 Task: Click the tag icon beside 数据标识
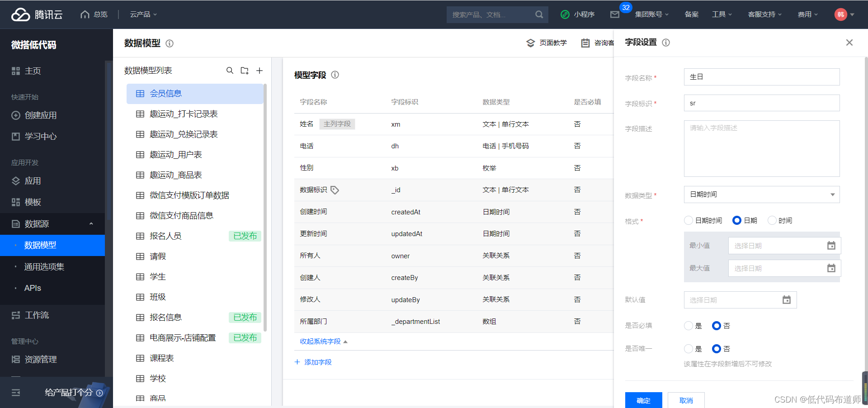pyautogui.click(x=335, y=190)
